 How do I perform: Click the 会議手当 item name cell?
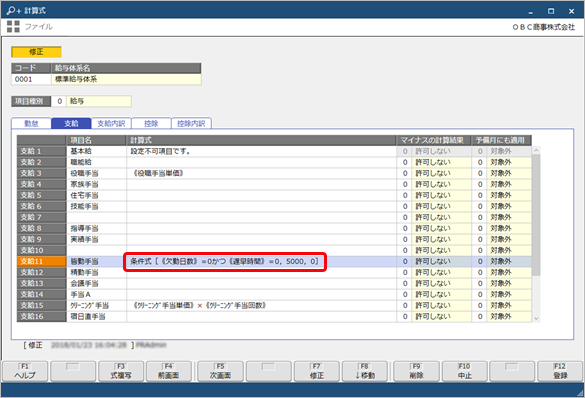point(96,283)
